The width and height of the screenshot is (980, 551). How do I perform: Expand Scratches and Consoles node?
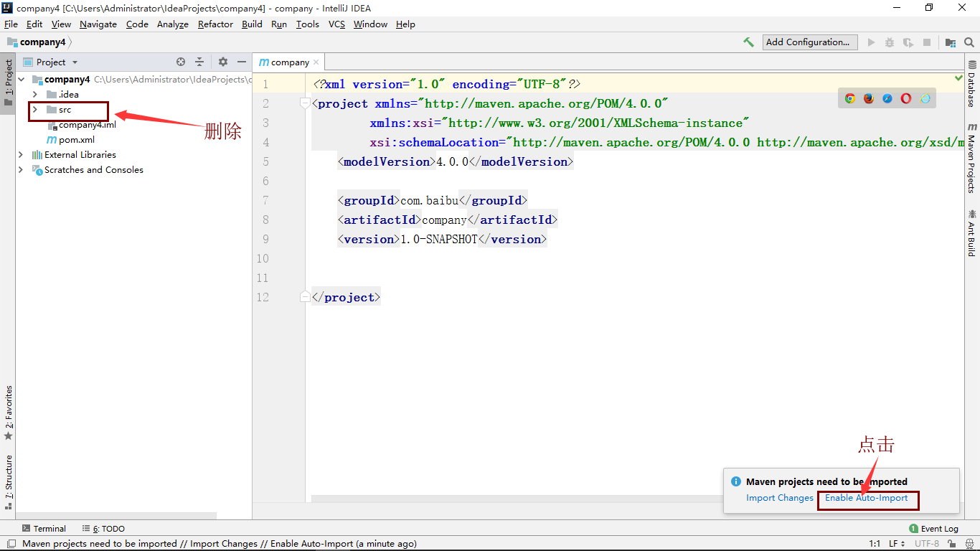tap(21, 170)
